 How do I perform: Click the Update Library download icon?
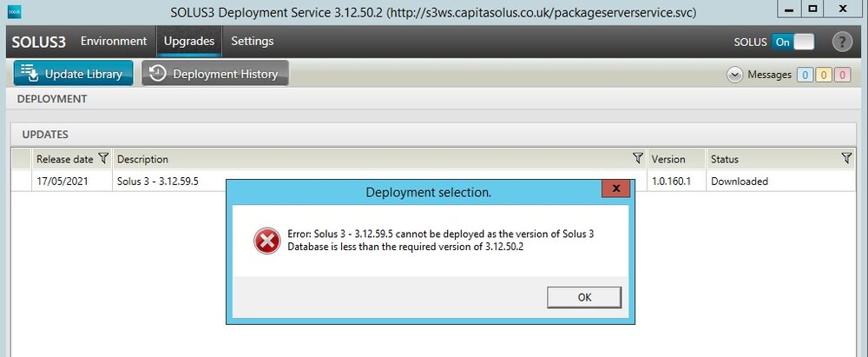coord(29,73)
